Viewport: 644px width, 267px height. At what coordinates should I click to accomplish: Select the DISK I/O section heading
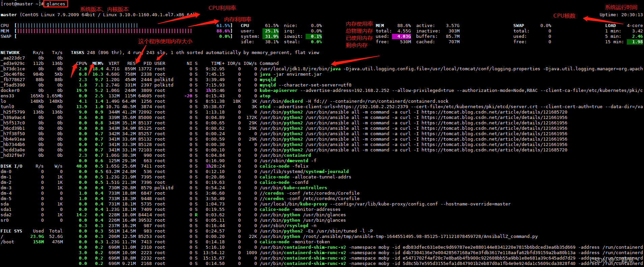(x=11, y=166)
